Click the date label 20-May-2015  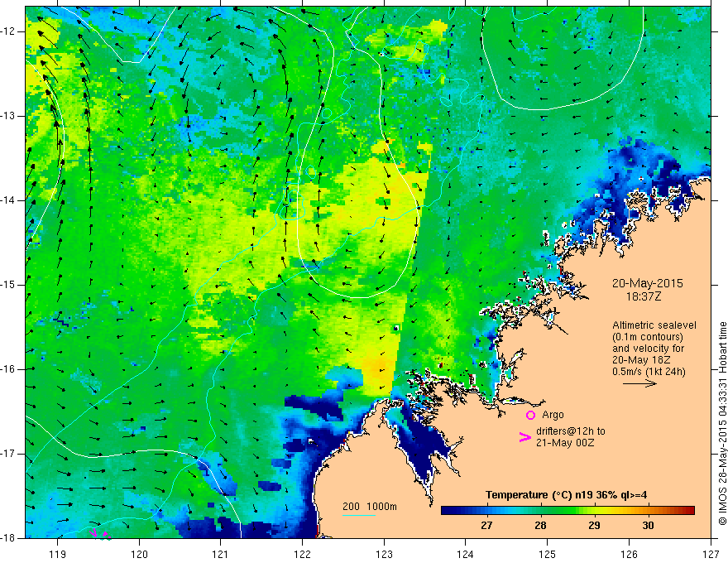[647, 283]
